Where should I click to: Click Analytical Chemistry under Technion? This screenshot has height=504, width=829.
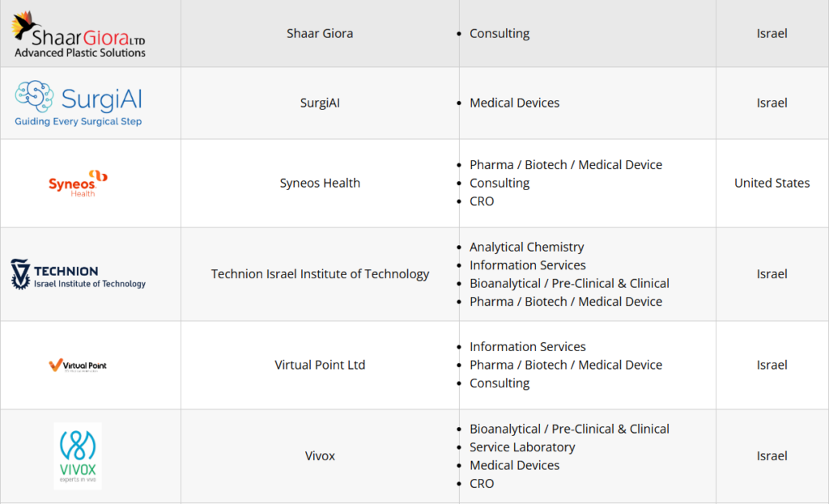tap(526, 247)
